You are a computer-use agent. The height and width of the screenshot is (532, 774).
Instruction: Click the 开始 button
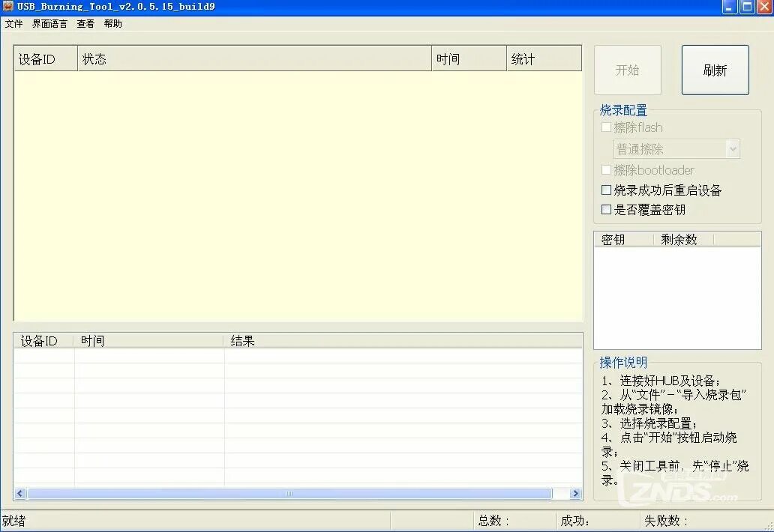[628, 70]
